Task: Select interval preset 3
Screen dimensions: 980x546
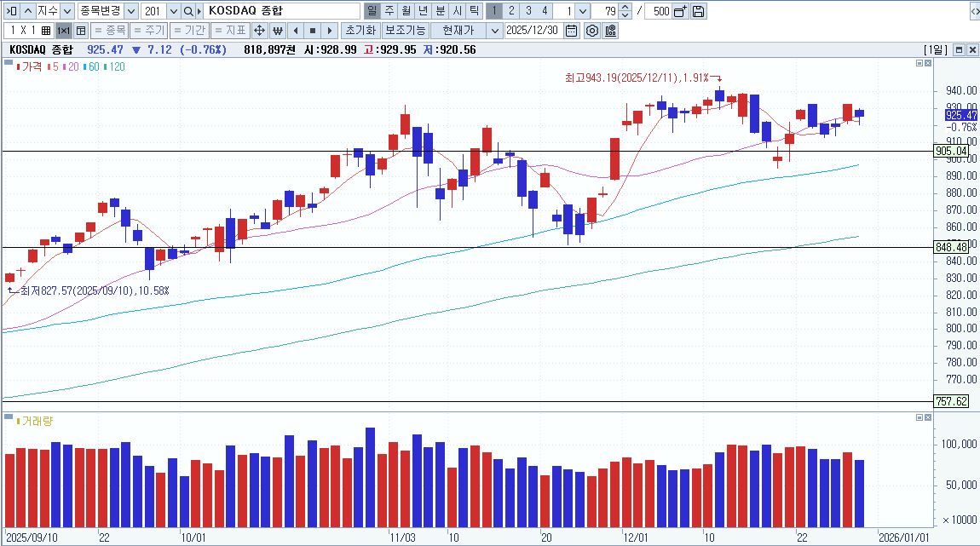Action: coord(528,10)
